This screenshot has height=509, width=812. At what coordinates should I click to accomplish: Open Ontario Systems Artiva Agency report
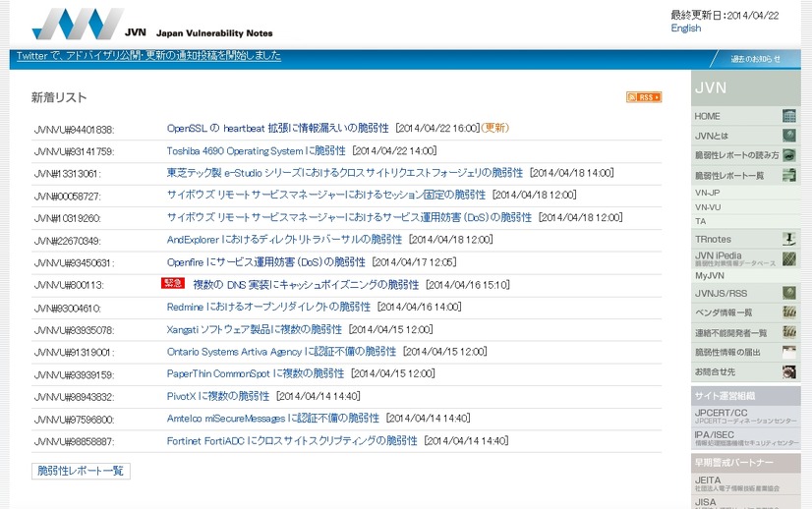tap(281, 352)
